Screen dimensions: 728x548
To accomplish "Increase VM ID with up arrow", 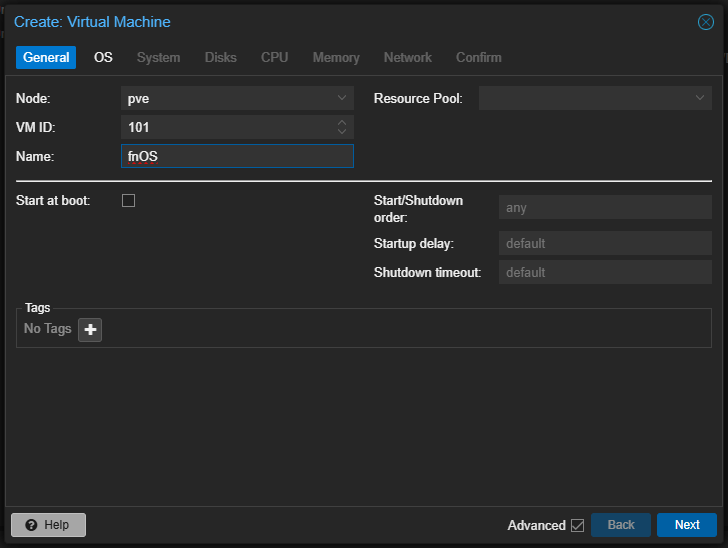I will point(342,123).
